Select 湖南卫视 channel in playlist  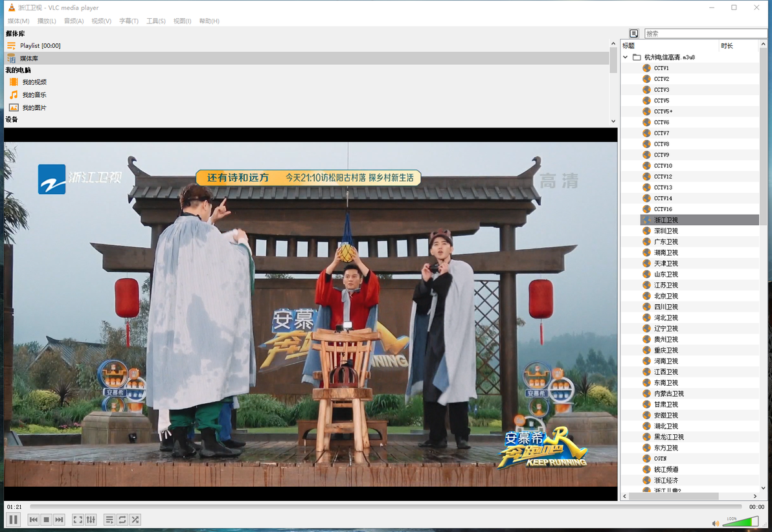pos(666,252)
